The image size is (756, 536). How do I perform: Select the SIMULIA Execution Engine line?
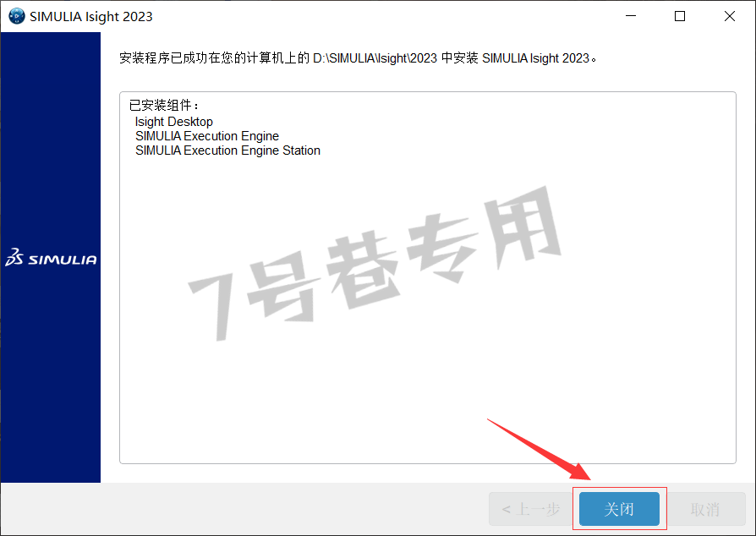point(207,136)
